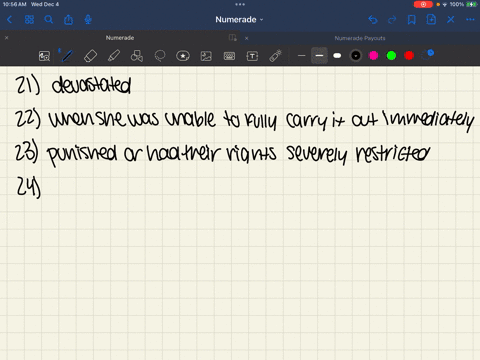Pick the pink pen color

pos(374,56)
